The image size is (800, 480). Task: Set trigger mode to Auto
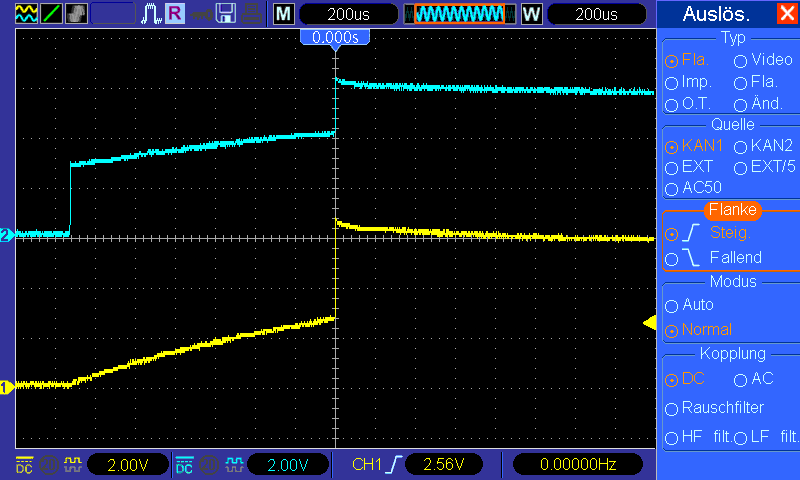pos(689,305)
